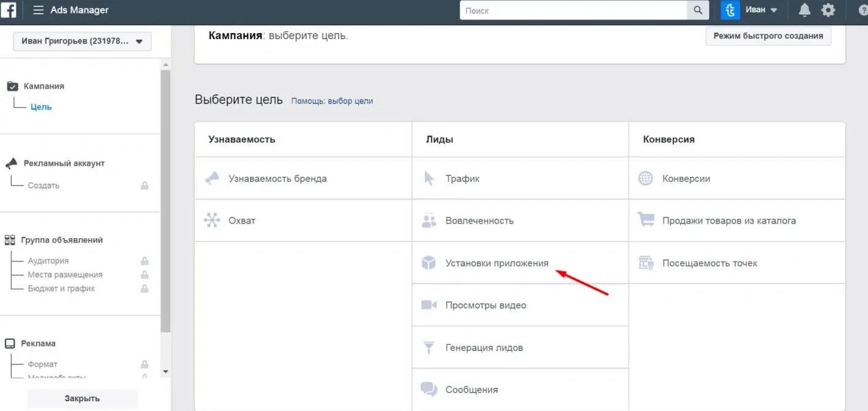
Task: Click the lock icon beside Бюджет и график
Action: point(145,288)
